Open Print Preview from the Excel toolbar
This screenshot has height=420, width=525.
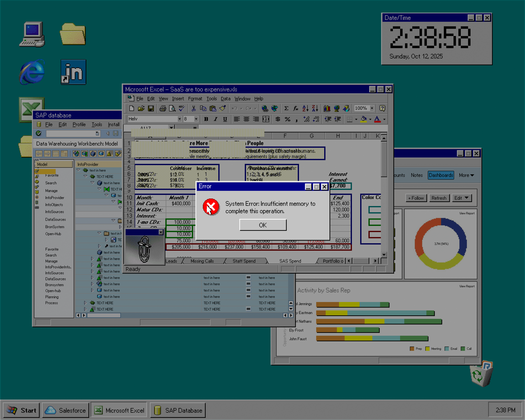tap(172, 108)
